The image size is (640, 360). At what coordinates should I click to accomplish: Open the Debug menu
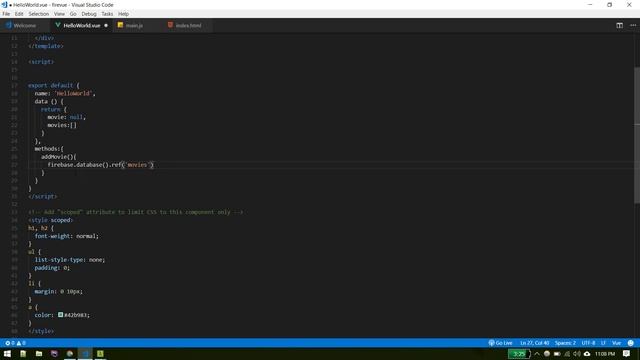click(x=89, y=14)
